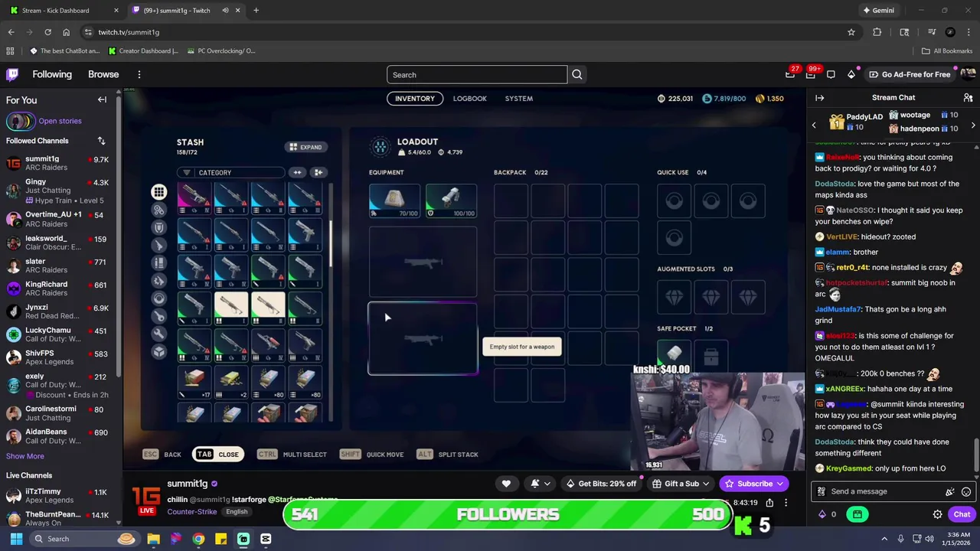
Task: Open Twitch Prime loot icon showing 27
Action: click(x=790, y=74)
